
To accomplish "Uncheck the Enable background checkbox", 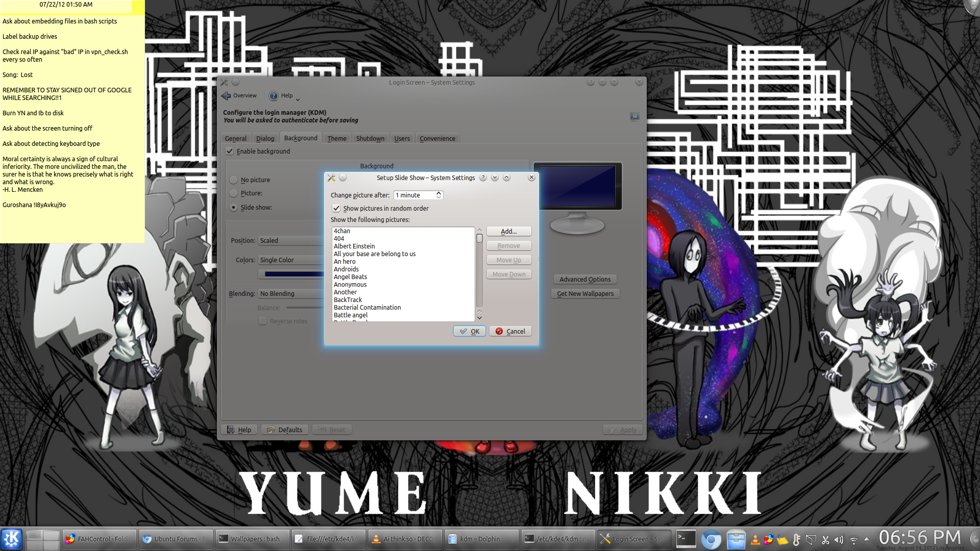I will tap(230, 151).
